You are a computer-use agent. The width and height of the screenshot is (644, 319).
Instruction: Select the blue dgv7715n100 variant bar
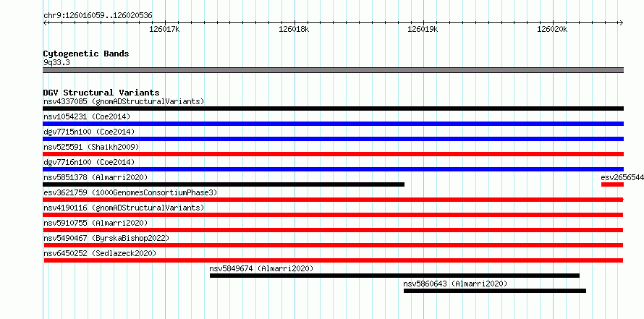pos(333,139)
